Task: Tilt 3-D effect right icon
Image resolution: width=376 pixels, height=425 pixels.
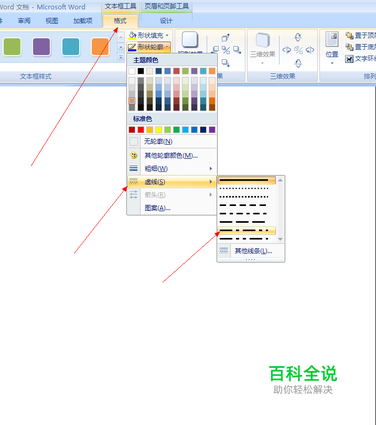Action: point(310,50)
